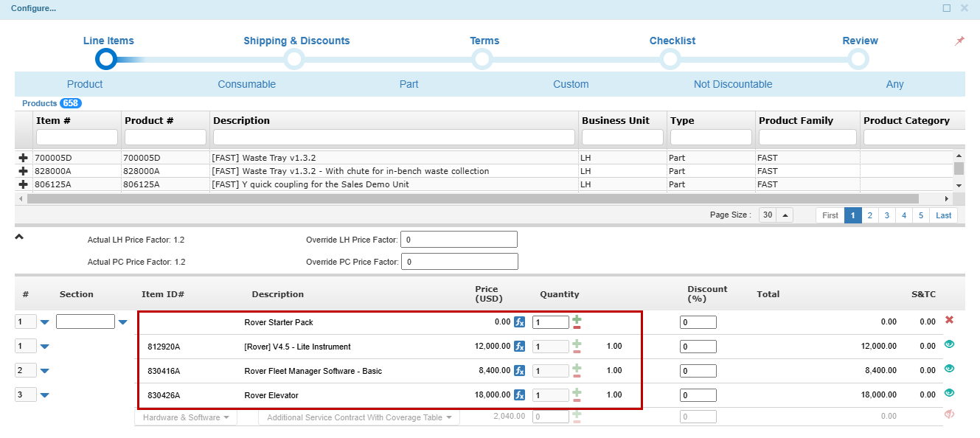Expand the Hardware & Software dropdown

coord(186,417)
